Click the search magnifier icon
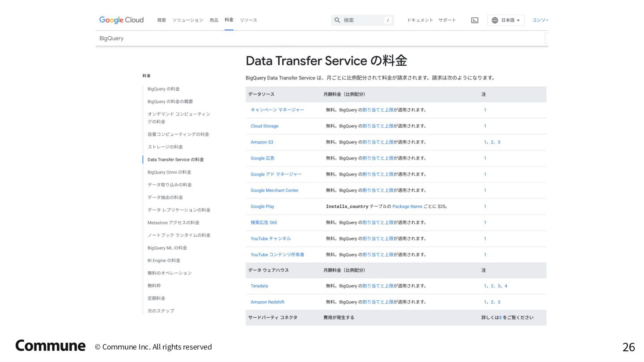This screenshot has width=644, height=362. tap(337, 20)
